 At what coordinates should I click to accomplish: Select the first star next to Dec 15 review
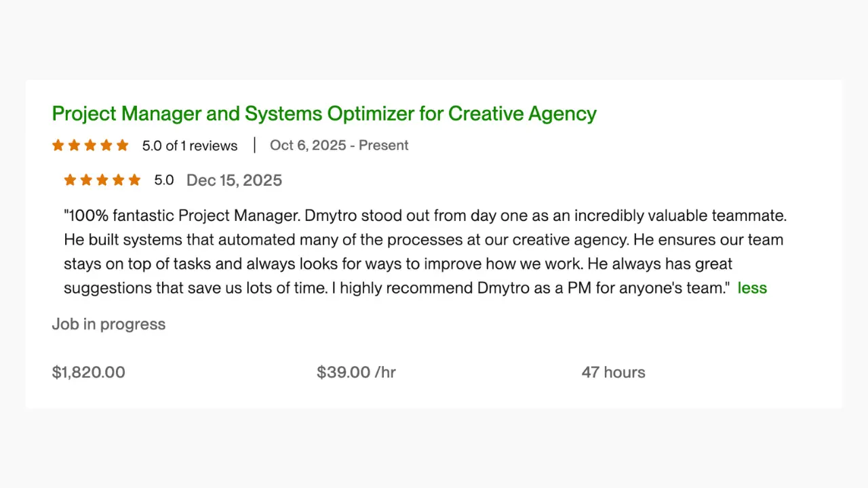(70, 180)
